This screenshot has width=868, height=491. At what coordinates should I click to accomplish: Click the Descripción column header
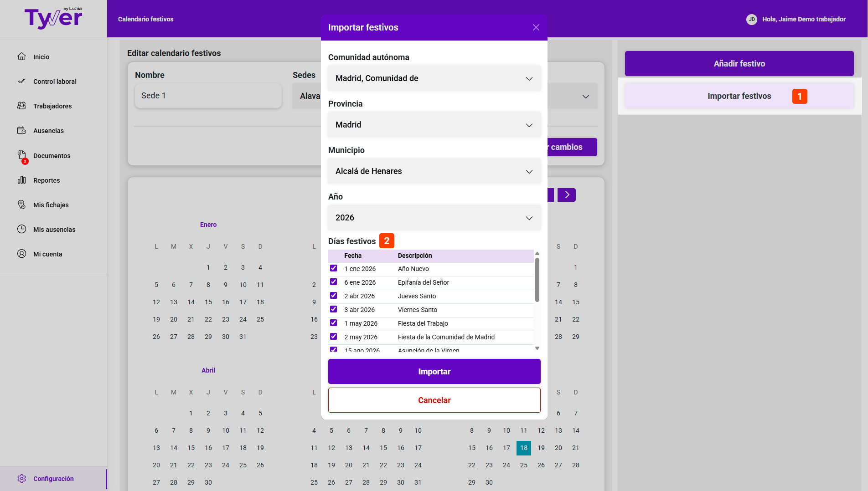pyautogui.click(x=415, y=256)
